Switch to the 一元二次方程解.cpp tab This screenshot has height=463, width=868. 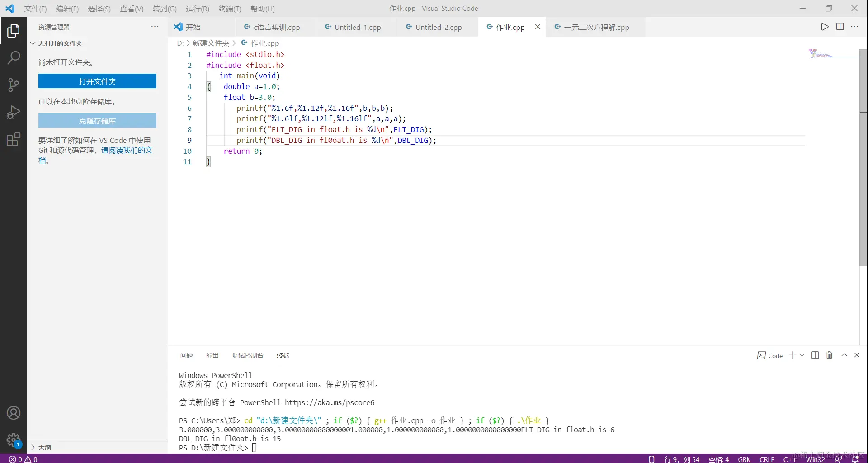coord(596,27)
